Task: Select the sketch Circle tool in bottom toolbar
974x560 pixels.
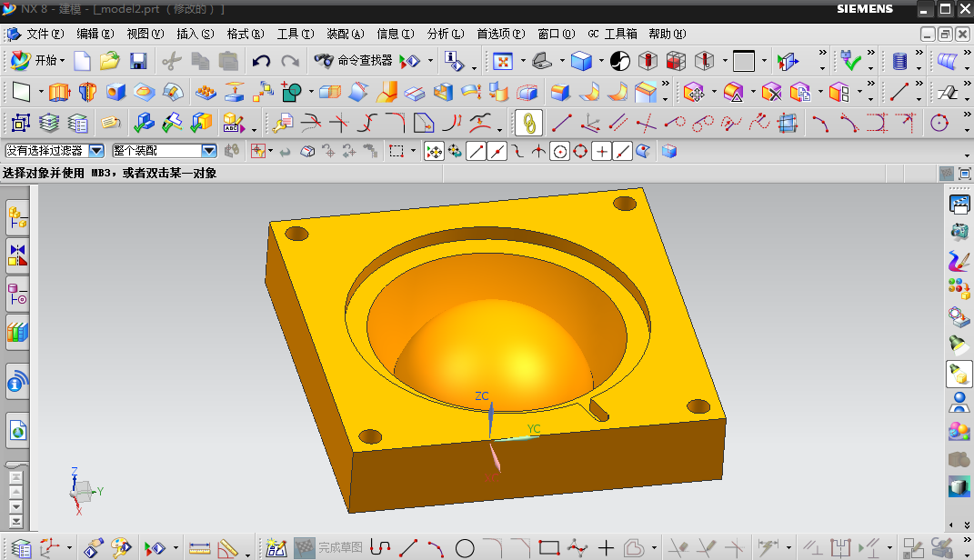Action: (x=465, y=548)
